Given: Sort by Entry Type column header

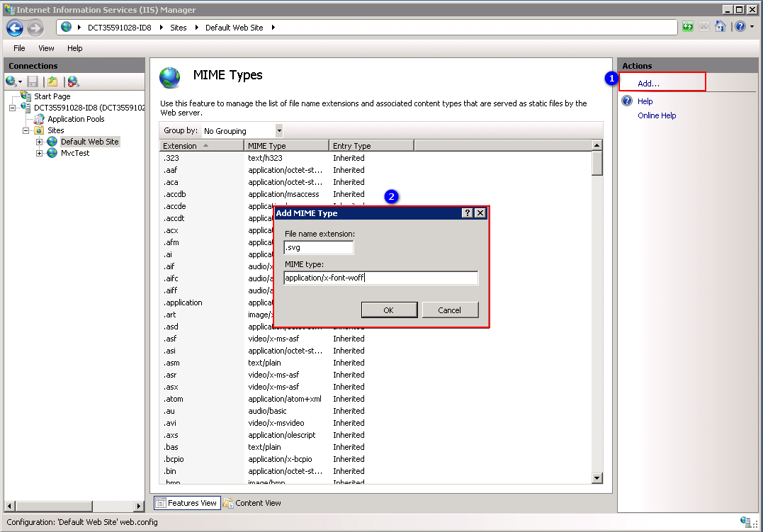Looking at the screenshot, I should pyautogui.click(x=371, y=145).
